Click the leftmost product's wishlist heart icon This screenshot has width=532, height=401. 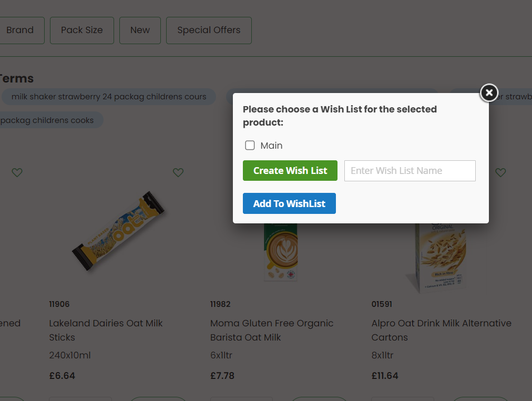[x=17, y=172]
